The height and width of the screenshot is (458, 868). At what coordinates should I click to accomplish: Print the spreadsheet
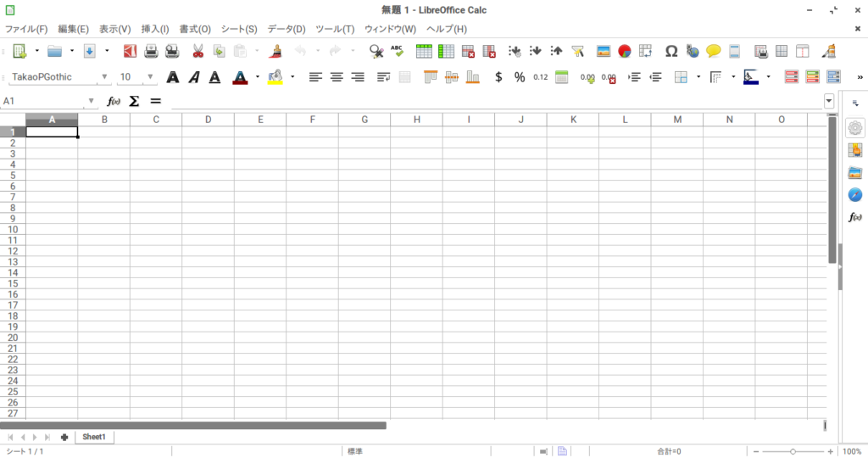click(151, 52)
